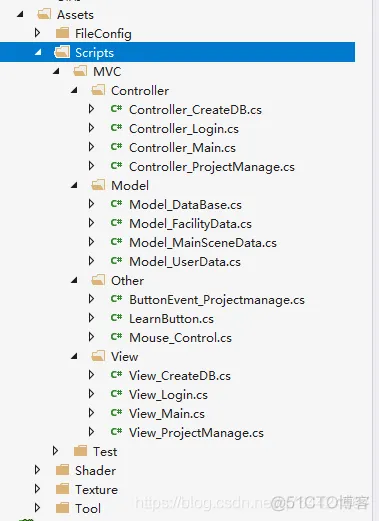Viewport: 379px width, 521px height.
Task: Click the View folder icon
Action: 98,356
